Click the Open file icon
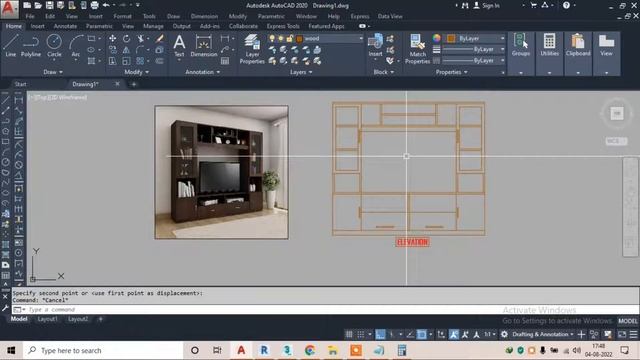 pos(38,5)
